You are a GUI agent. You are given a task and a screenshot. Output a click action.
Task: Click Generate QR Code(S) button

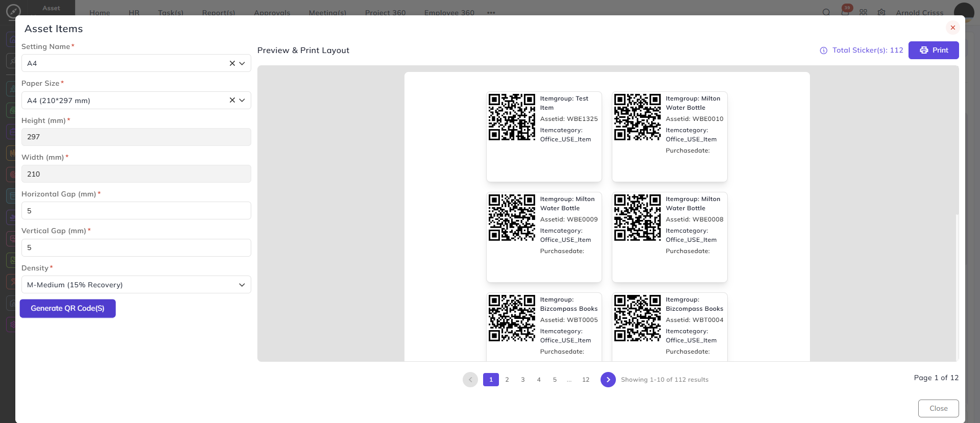pos(67,308)
